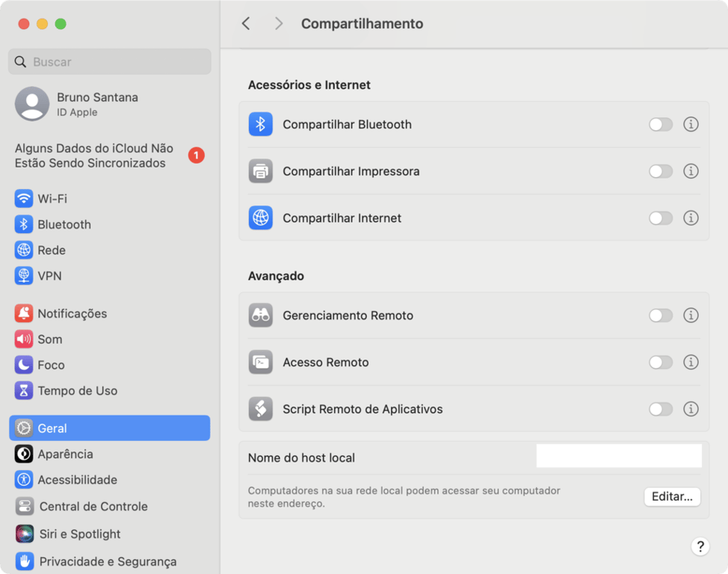Image resolution: width=728 pixels, height=574 pixels.
Task: Open info for Acesso Remoto
Action: pos(691,362)
